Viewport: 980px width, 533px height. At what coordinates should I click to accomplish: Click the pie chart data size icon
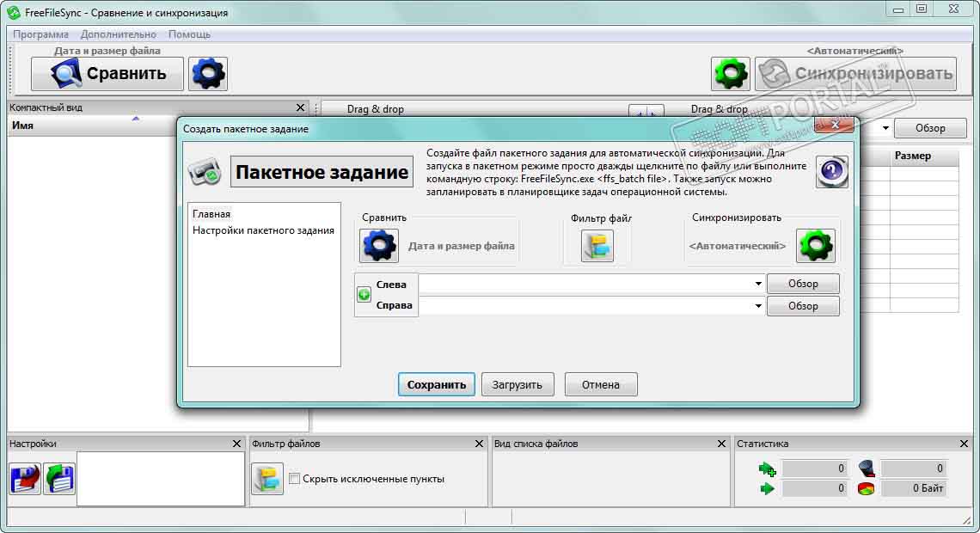[x=867, y=488]
